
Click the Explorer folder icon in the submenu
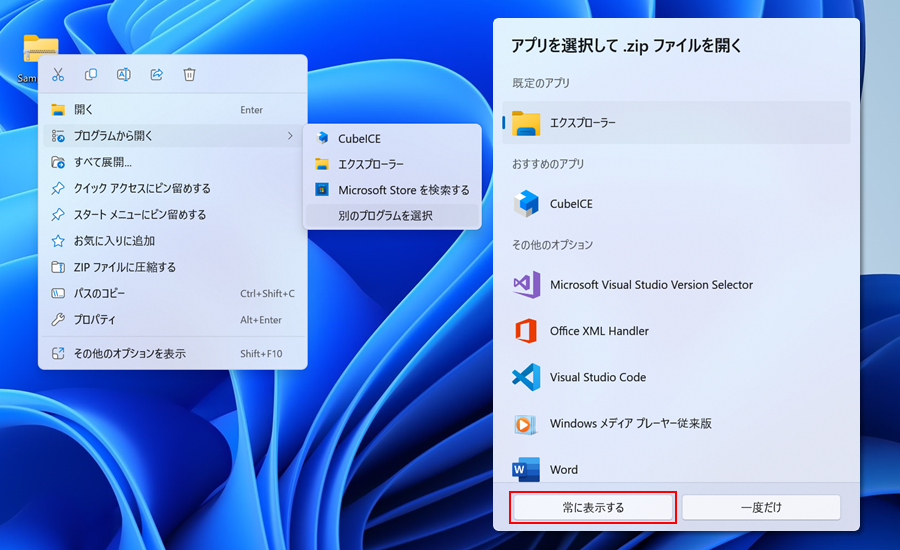click(322, 164)
